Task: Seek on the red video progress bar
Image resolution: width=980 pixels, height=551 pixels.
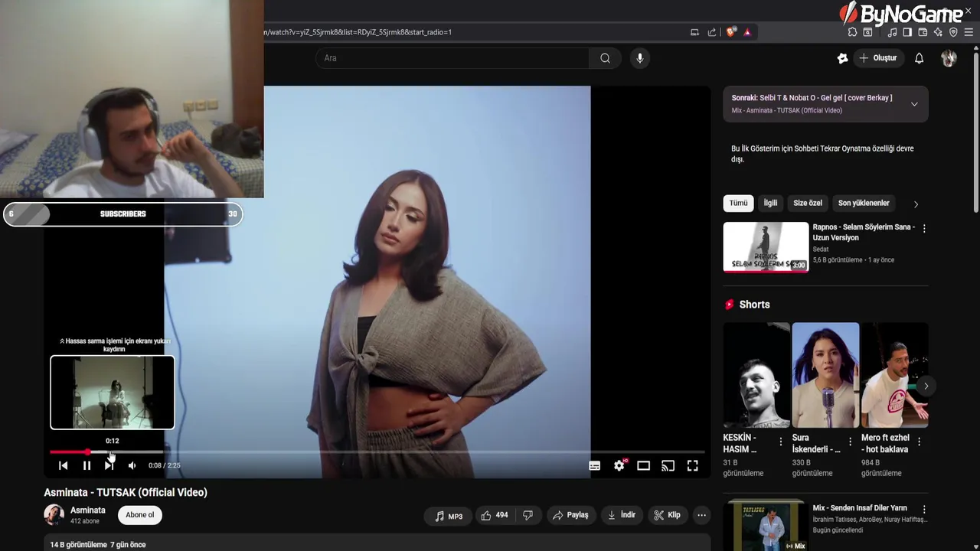Action: pyautogui.click(x=377, y=452)
